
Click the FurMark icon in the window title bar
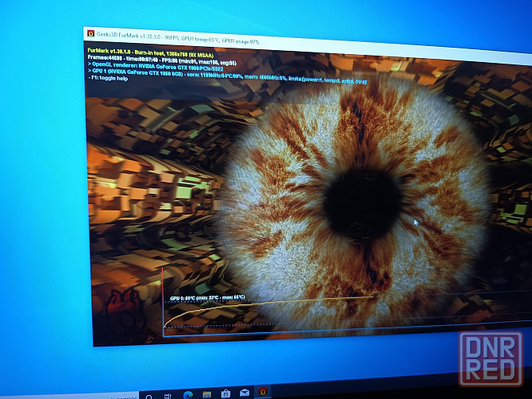pos(91,33)
